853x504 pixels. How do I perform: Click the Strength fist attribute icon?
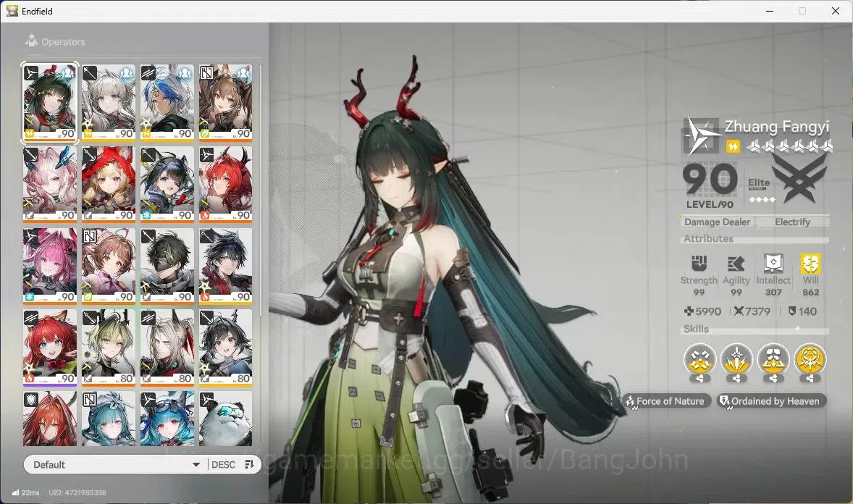pos(699,264)
